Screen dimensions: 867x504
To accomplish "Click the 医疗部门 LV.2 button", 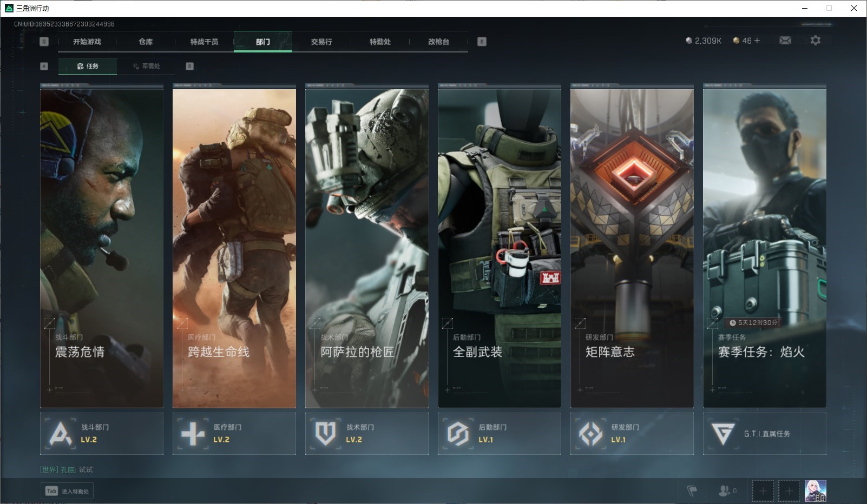I will (x=234, y=434).
